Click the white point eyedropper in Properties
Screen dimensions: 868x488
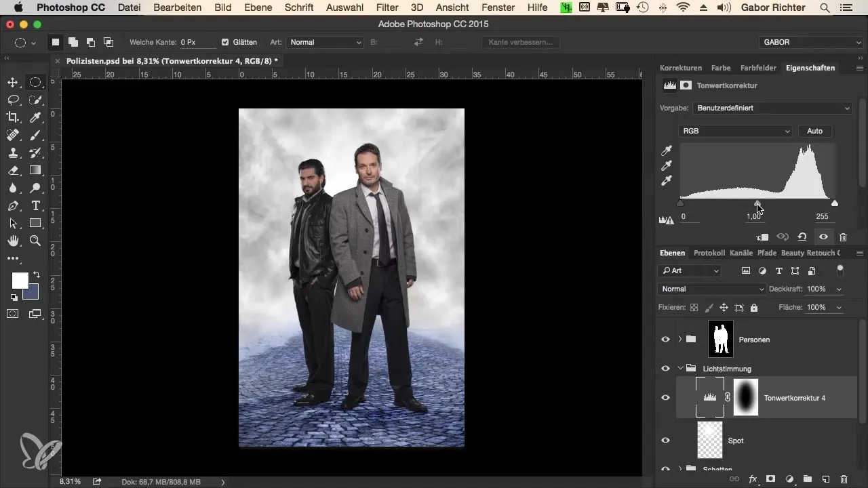666,180
